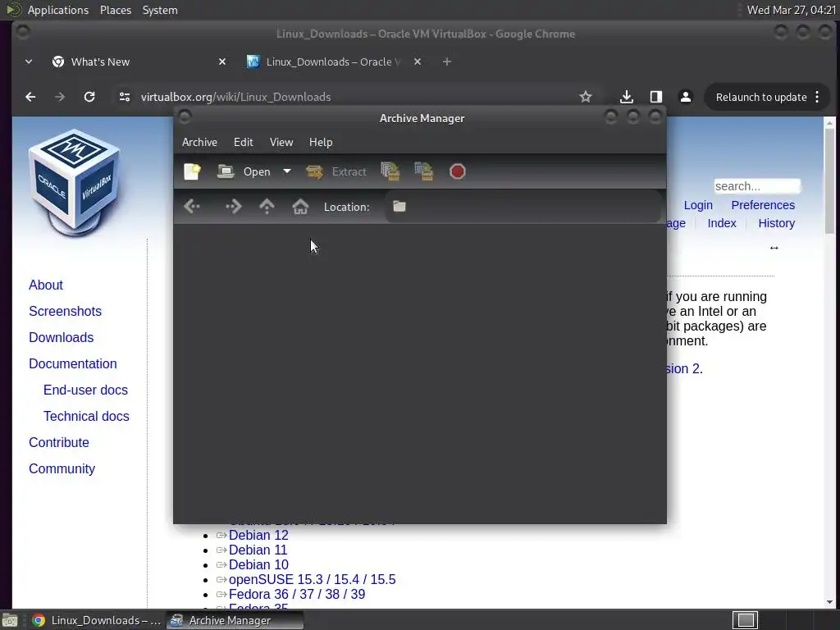Click Relaunch to update button

click(761, 97)
